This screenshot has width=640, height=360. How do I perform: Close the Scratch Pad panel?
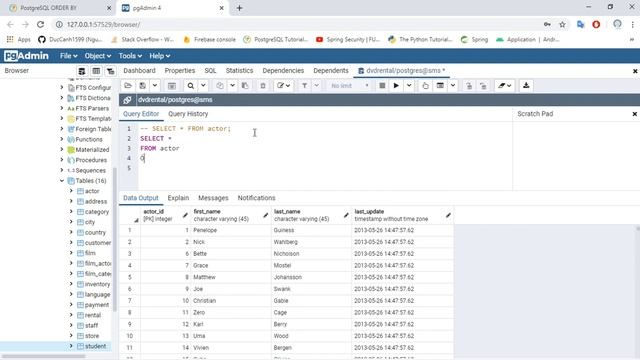click(x=634, y=114)
